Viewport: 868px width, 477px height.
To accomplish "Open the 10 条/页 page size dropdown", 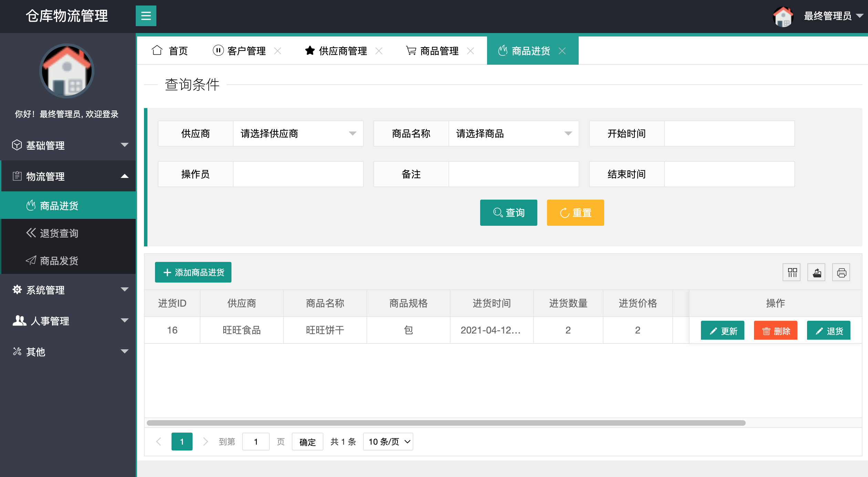I will (x=388, y=442).
